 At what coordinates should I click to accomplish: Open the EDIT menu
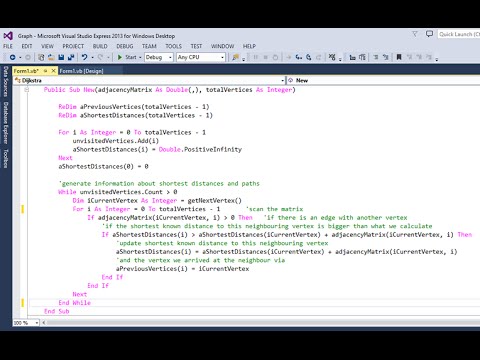click(x=27, y=46)
